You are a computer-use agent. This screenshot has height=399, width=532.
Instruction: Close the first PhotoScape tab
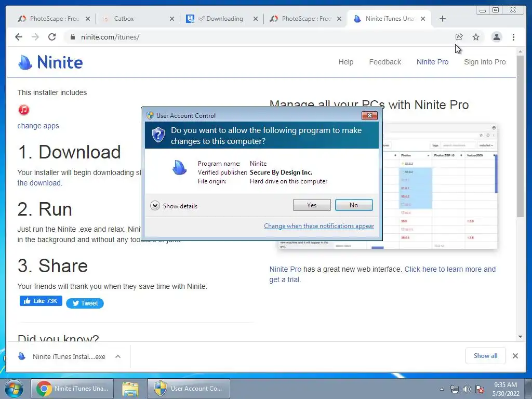click(88, 19)
